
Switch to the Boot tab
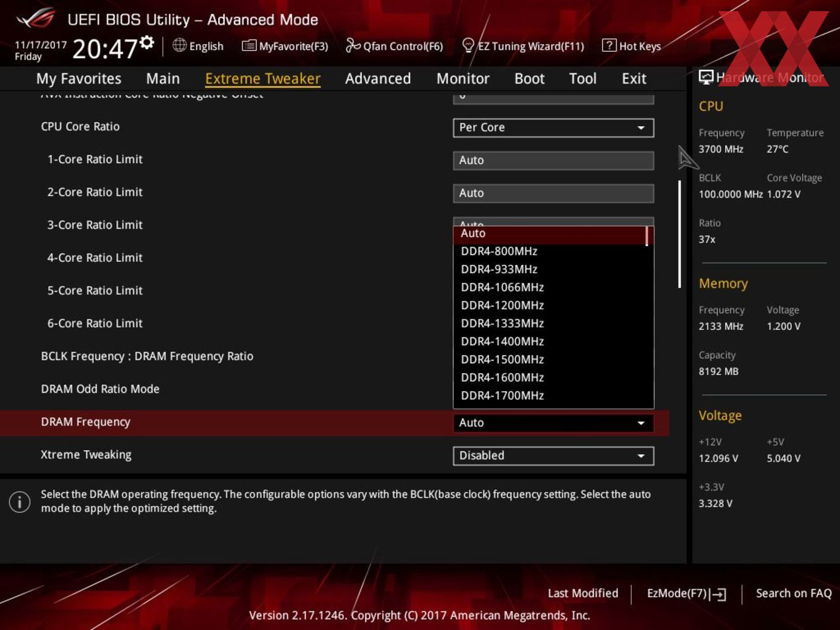(x=529, y=78)
